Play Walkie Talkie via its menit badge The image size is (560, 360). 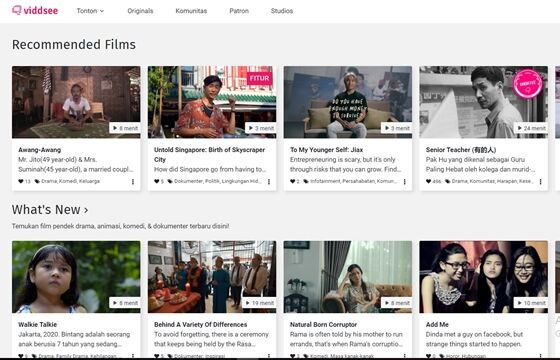coord(125,303)
